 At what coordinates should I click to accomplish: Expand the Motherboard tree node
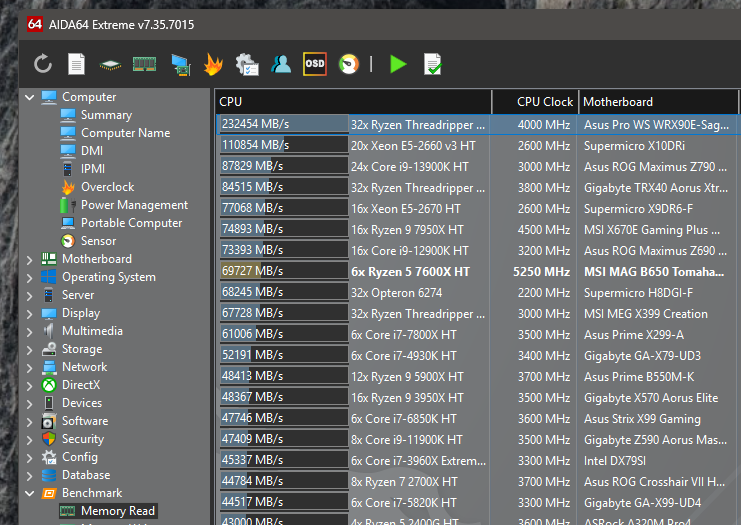point(30,259)
